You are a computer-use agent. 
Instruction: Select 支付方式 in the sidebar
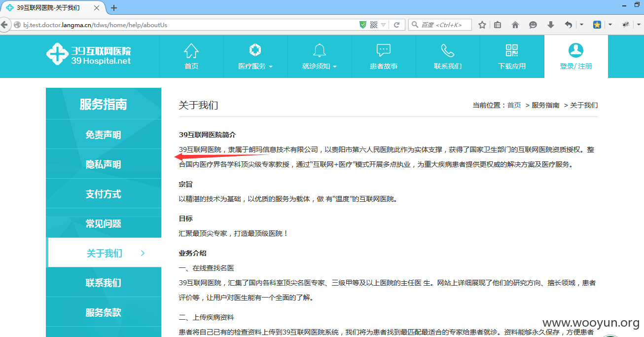click(104, 193)
